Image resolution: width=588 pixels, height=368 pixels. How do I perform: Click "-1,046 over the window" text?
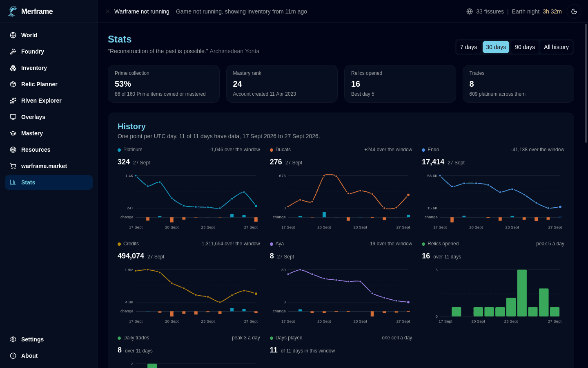point(234,150)
